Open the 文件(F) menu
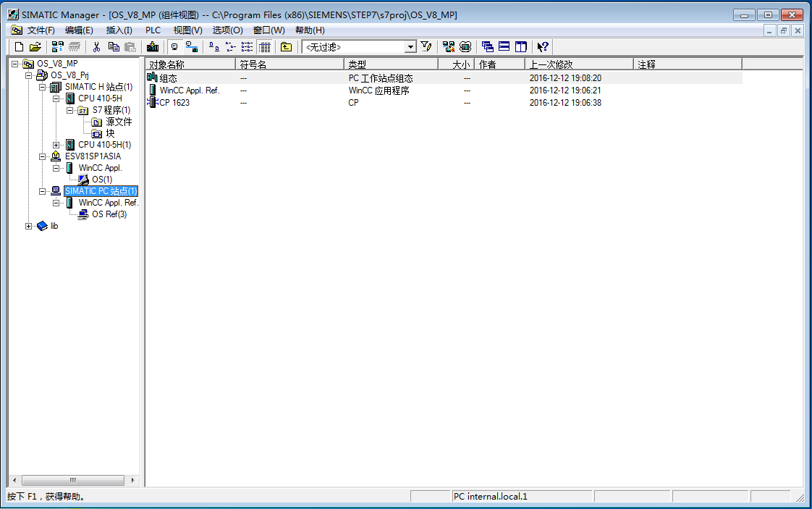Image resolution: width=812 pixels, height=509 pixels. coord(41,30)
